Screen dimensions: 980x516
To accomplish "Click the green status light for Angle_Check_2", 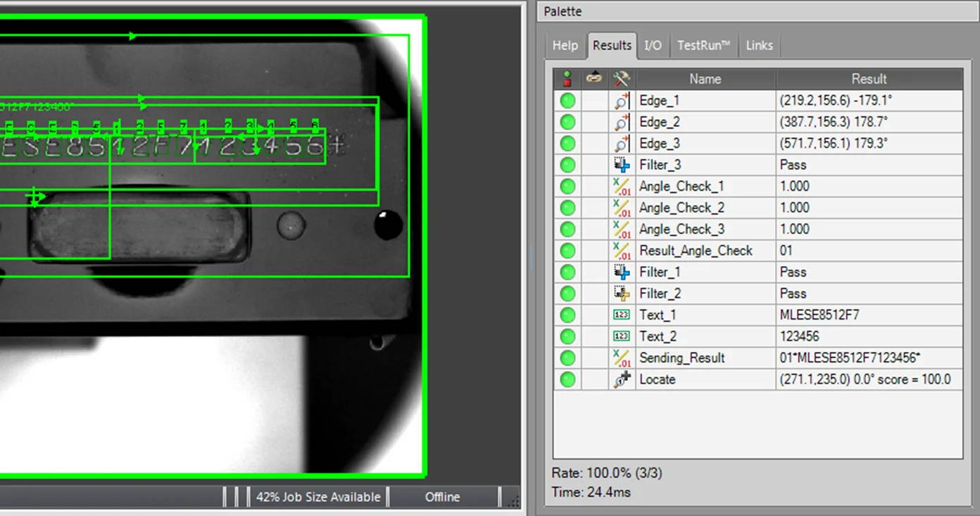I will 567,208.
